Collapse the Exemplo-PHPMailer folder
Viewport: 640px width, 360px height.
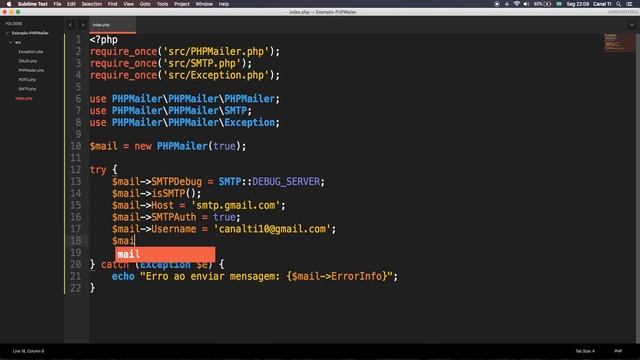(x=7, y=33)
